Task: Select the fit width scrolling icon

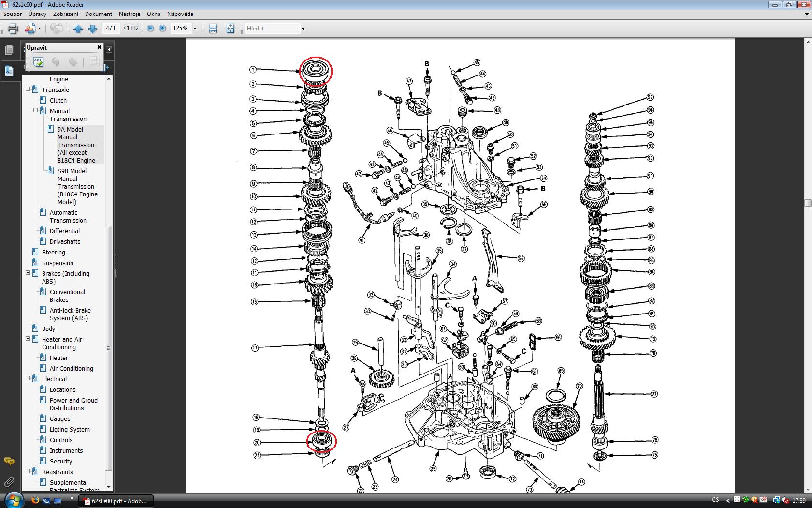Action: click(x=213, y=29)
